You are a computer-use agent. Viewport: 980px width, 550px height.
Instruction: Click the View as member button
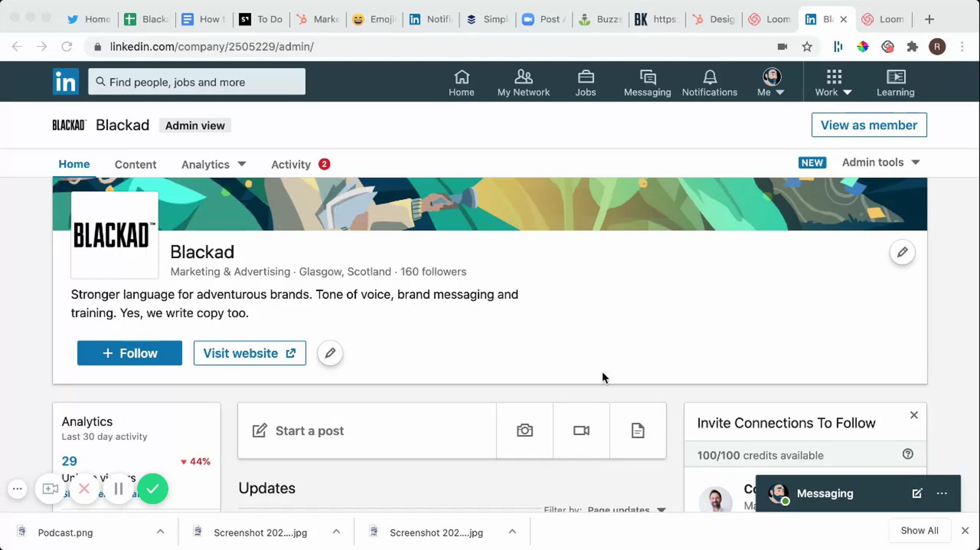[x=869, y=125]
